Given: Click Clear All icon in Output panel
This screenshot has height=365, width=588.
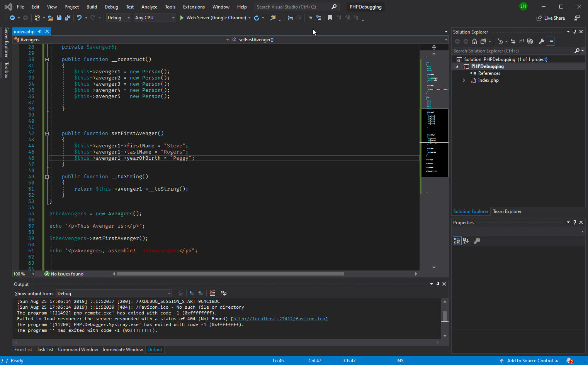Looking at the screenshot, I should [212, 293].
